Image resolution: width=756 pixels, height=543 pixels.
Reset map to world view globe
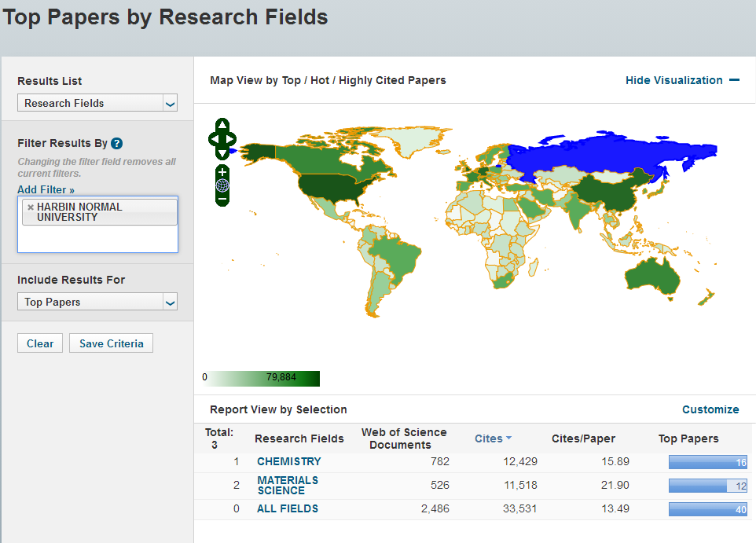click(x=222, y=185)
